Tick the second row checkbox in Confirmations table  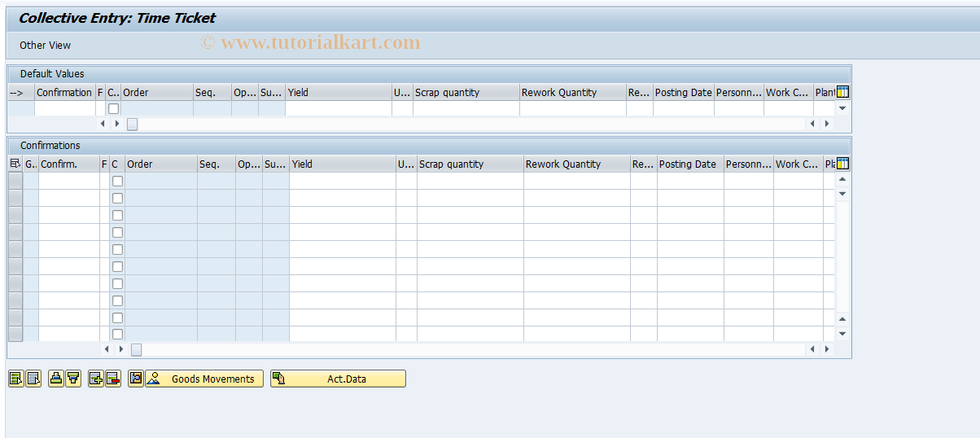click(118, 198)
